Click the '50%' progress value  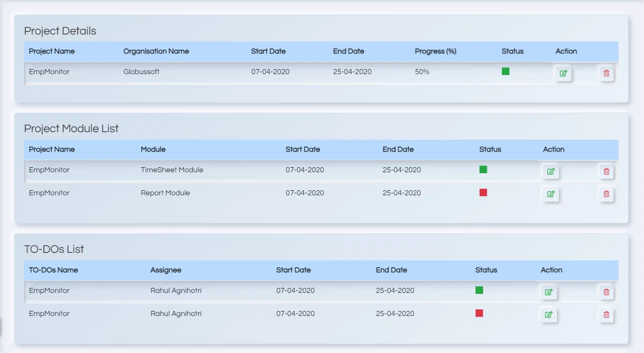click(x=422, y=72)
